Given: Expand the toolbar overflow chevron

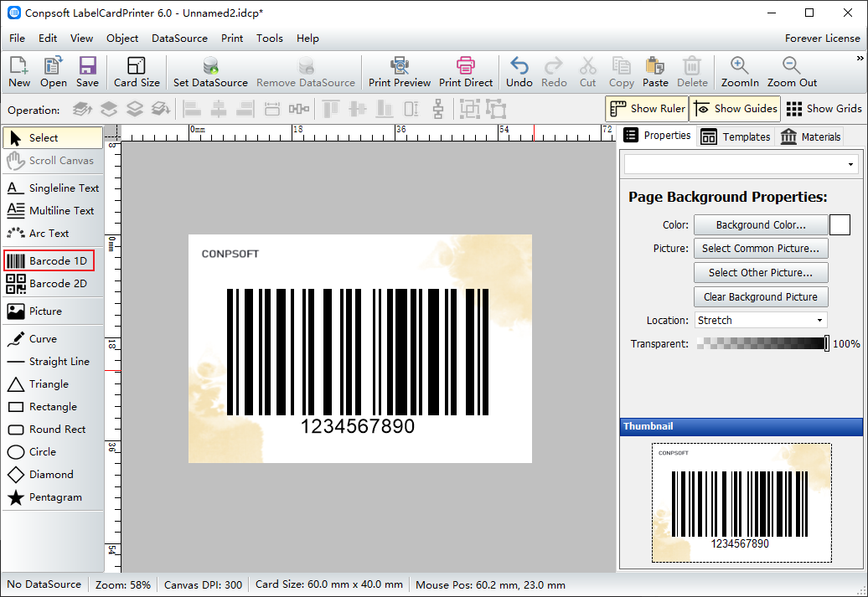Looking at the screenshot, I should (860, 58).
